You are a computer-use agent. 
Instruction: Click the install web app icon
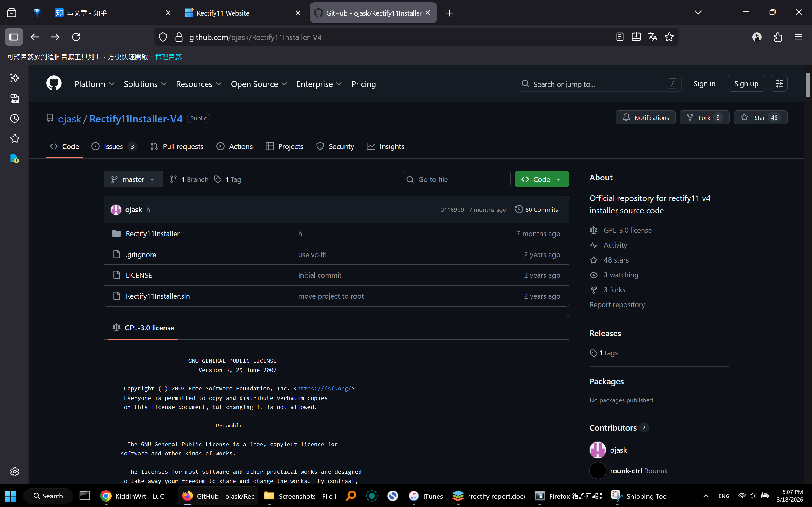[x=636, y=37]
